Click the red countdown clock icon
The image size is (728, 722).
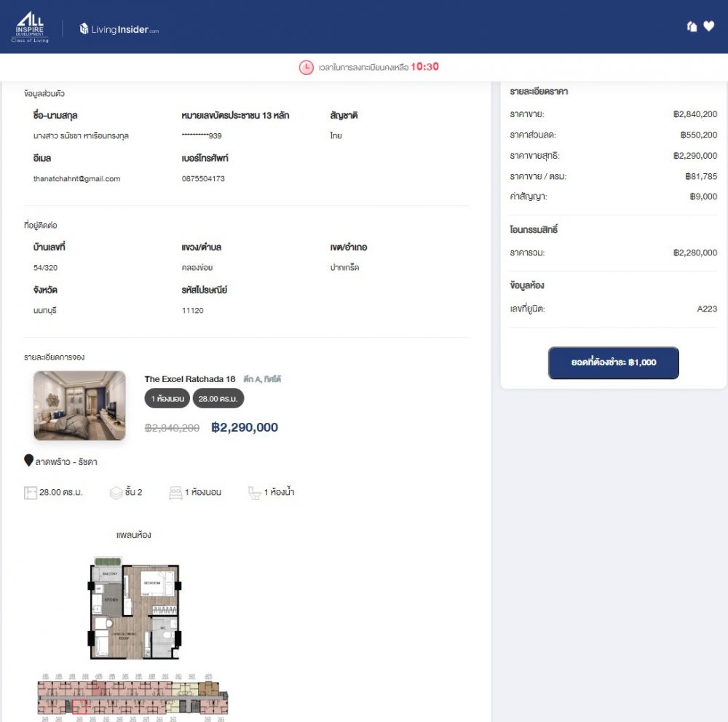[306, 67]
